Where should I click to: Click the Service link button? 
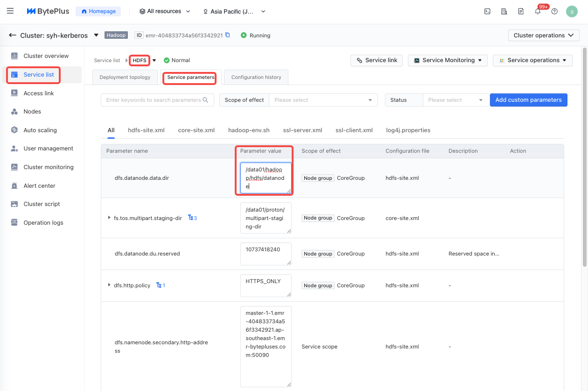377,60
